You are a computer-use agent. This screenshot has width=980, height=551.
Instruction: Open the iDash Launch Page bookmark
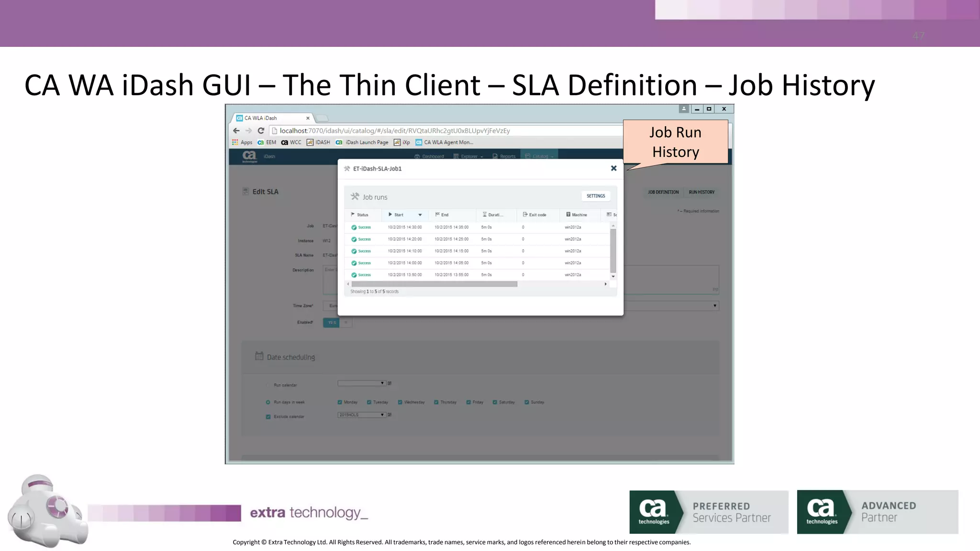tap(367, 143)
